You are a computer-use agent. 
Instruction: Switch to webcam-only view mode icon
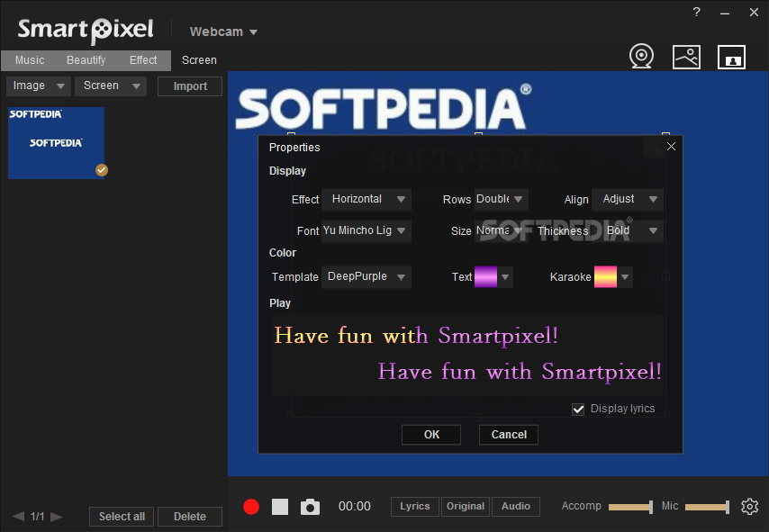pyautogui.click(x=641, y=57)
